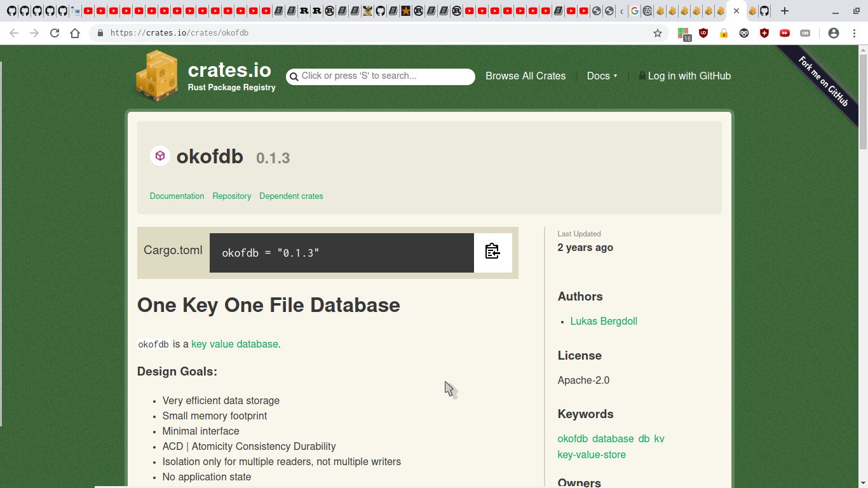Click the browser forward arrow
The image size is (868, 488).
34,33
